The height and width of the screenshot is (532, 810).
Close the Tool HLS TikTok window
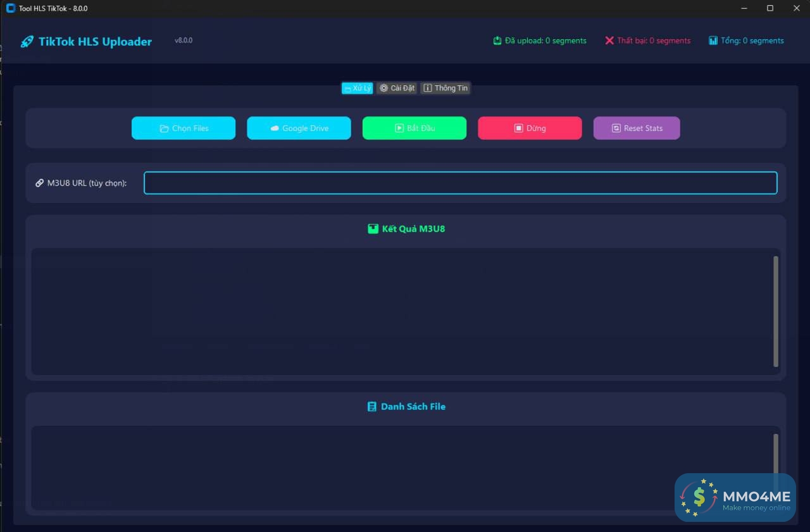[x=797, y=8]
